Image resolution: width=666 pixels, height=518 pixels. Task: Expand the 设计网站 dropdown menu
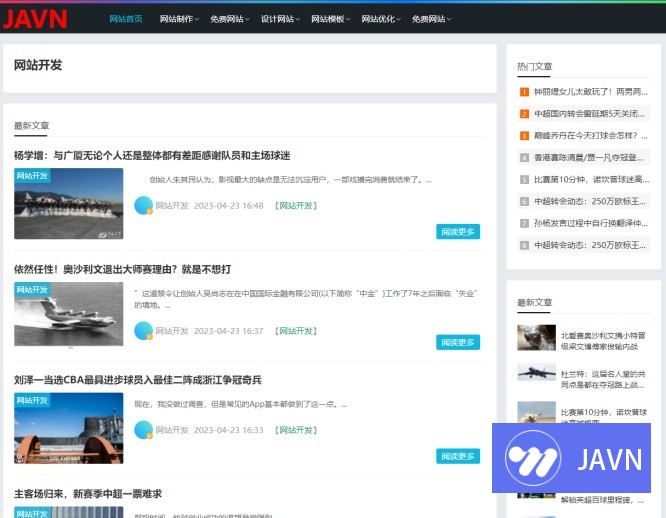pos(280,19)
